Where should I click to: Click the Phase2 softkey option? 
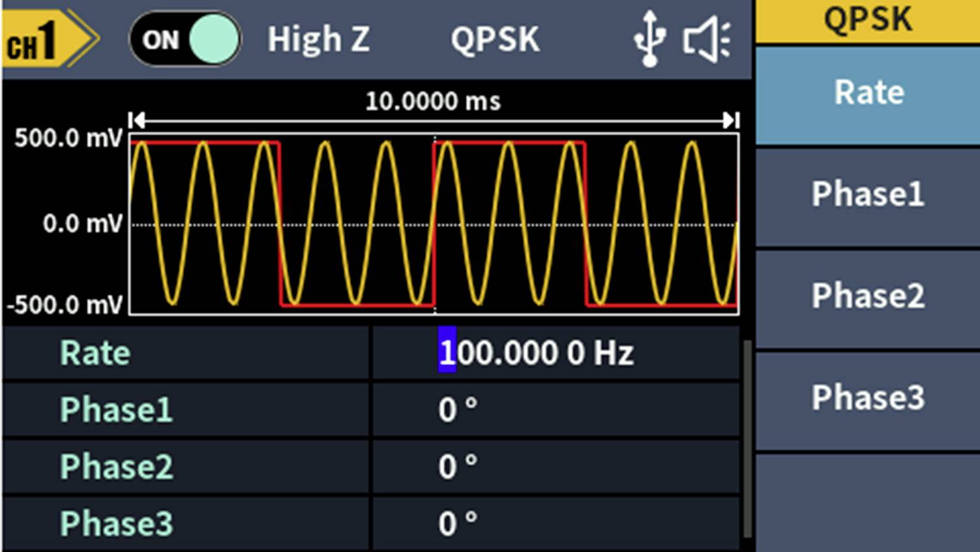(867, 297)
